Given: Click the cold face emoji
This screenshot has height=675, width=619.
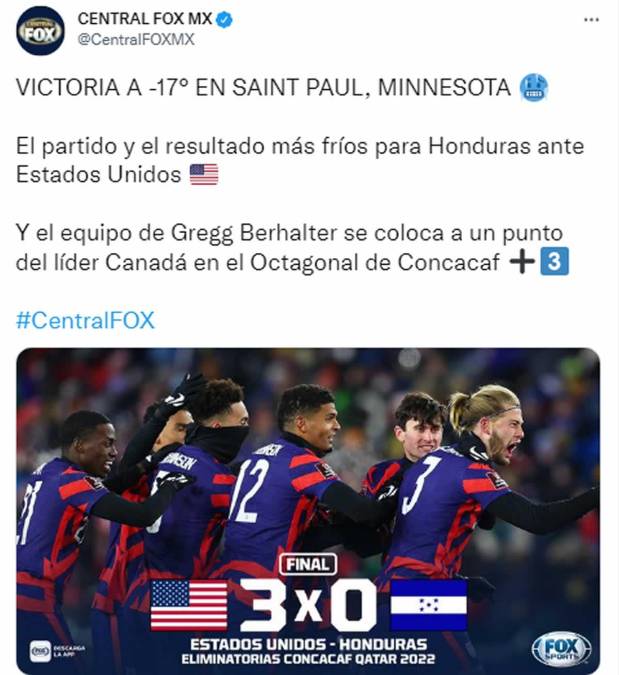Looking at the screenshot, I should point(534,87).
